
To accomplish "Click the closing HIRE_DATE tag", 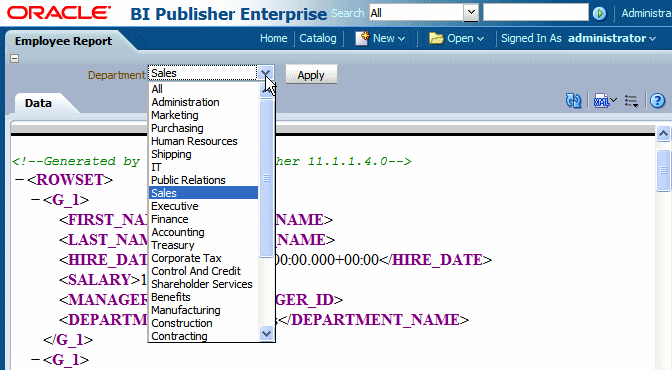I will (436, 260).
